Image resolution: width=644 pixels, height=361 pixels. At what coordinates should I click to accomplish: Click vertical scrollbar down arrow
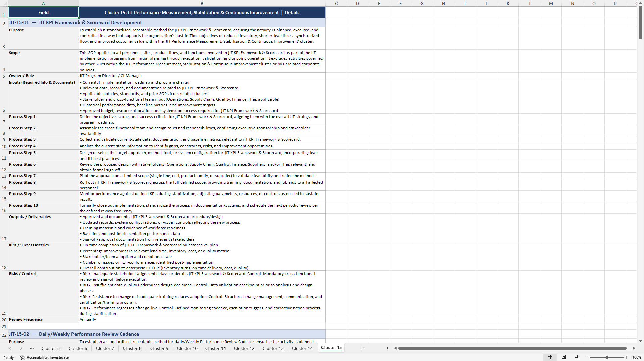[640, 341]
